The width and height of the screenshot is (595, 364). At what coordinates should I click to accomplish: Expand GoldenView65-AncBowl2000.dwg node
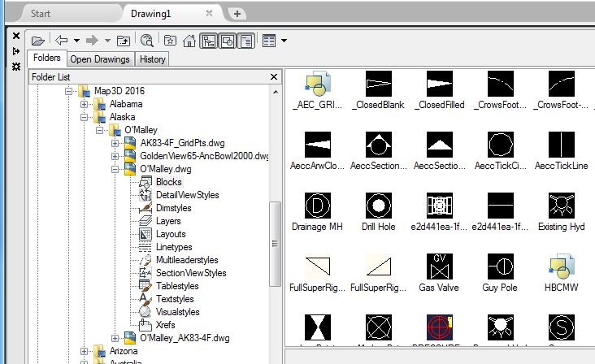[115, 156]
